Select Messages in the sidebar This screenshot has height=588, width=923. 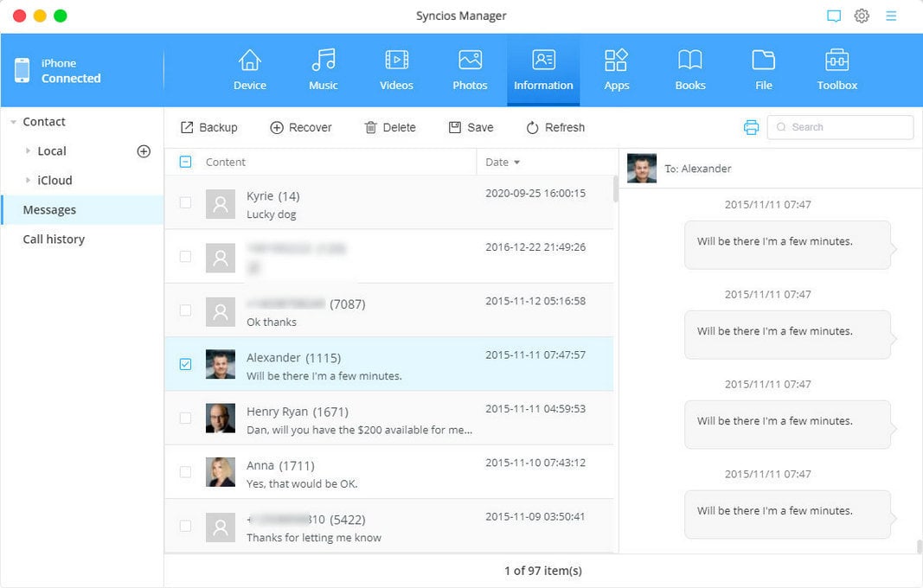[82, 210]
